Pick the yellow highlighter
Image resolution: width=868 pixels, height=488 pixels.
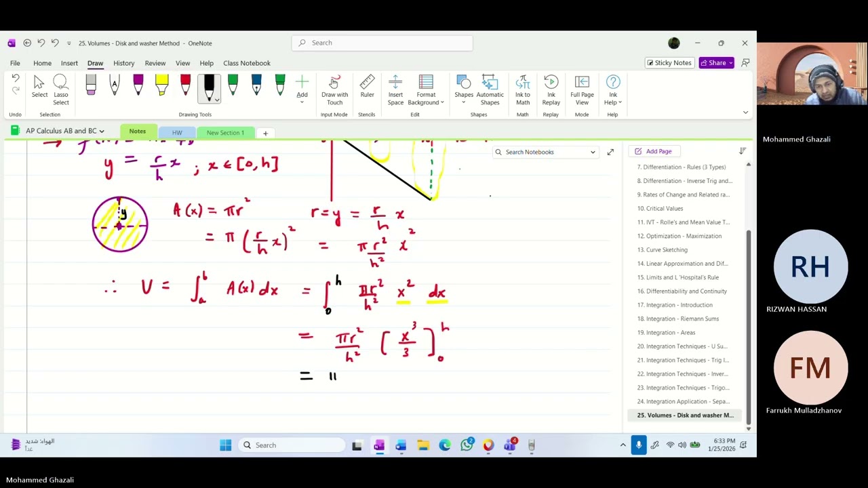tap(161, 85)
